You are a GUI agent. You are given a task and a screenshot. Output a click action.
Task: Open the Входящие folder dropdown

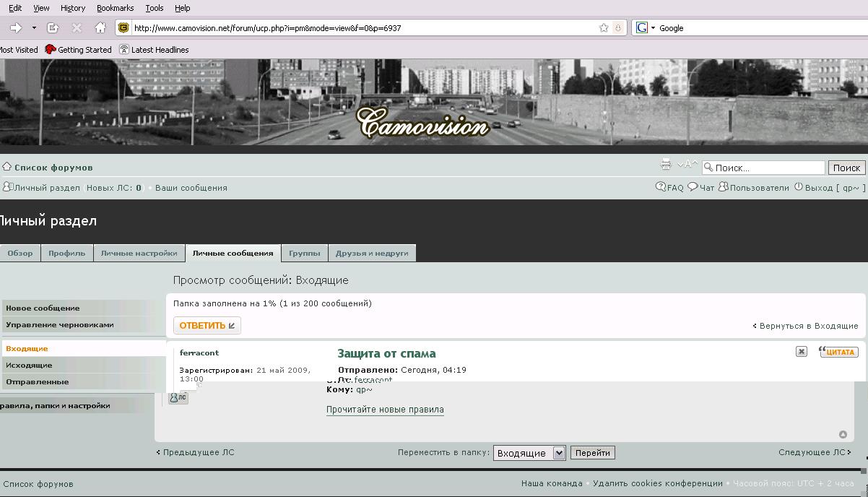[529, 453]
